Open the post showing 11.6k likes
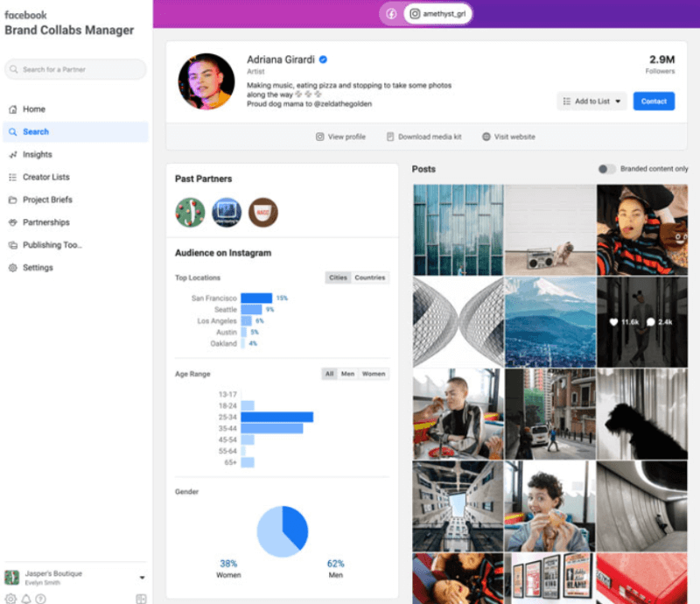The width and height of the screenshot is (700, 604). [642, 322]
